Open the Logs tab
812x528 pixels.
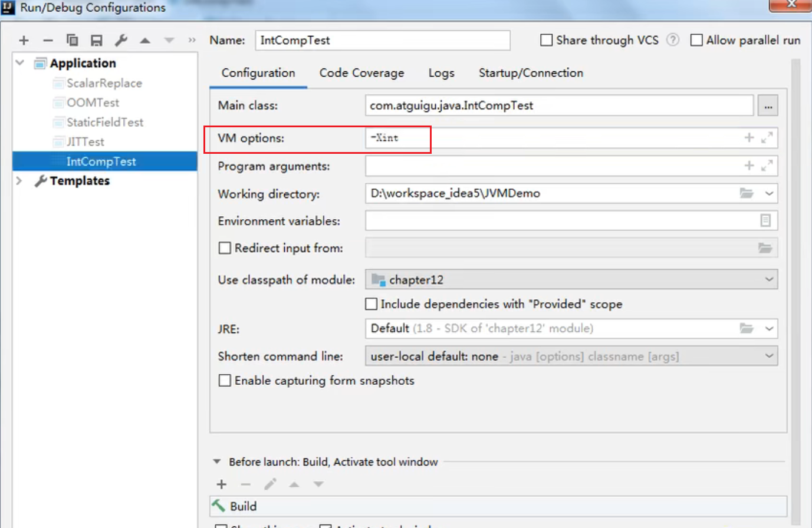click(441, 73)
